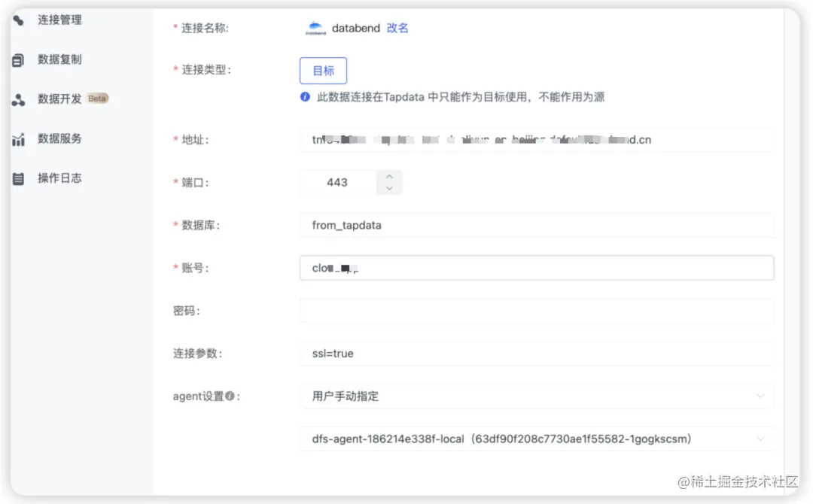Focus the 数据库 field with from_tapdata
The image size is (813, 504).
pyautogui.click(x=537, y=226)
